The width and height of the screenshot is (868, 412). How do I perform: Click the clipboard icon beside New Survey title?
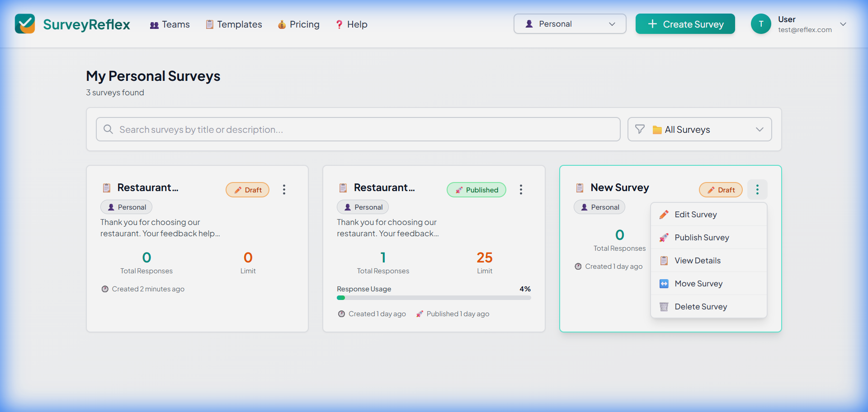click(x=580, y=188)
